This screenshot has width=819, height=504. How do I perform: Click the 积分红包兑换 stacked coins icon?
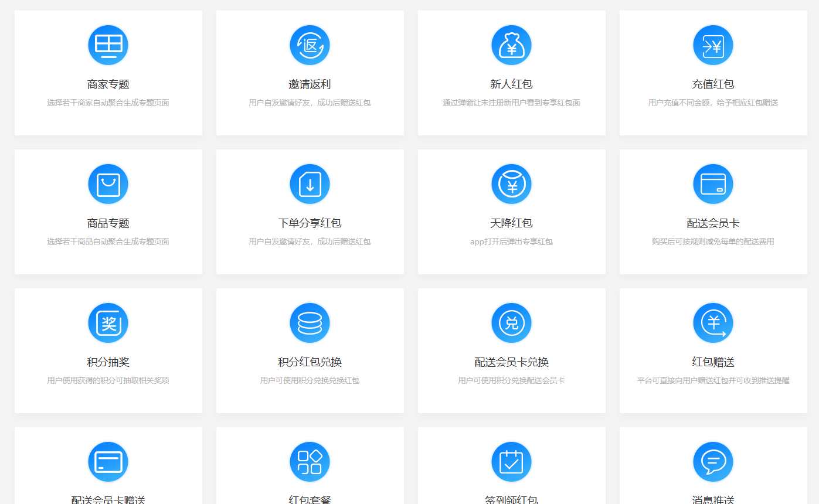click(310, 323)
